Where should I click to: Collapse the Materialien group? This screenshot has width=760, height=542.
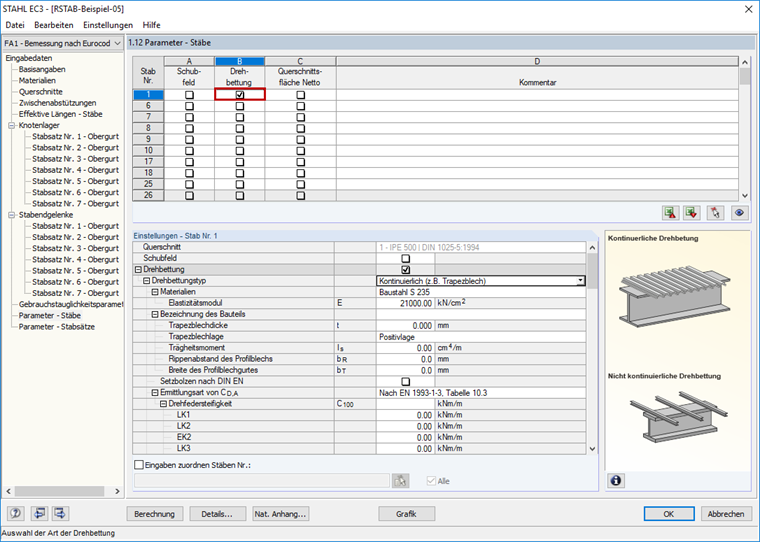tap(155, 292)
